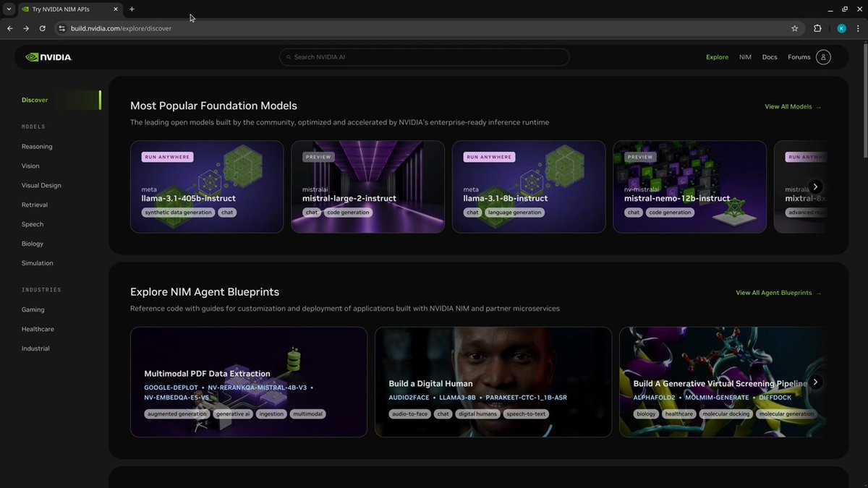Click generative ai tag
The height and width of the screenshot is (488, 868).
tap(232, 414)
